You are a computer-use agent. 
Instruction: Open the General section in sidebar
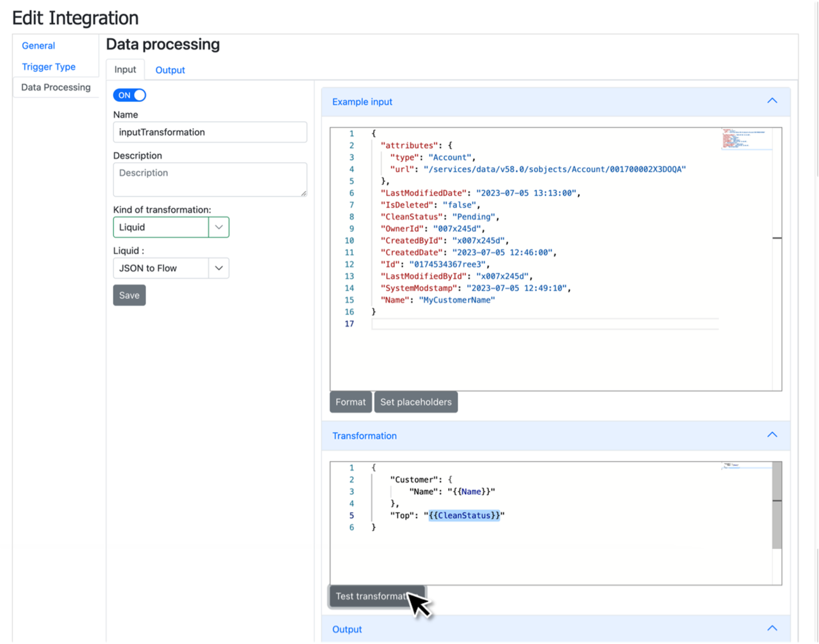click(38, 46)
